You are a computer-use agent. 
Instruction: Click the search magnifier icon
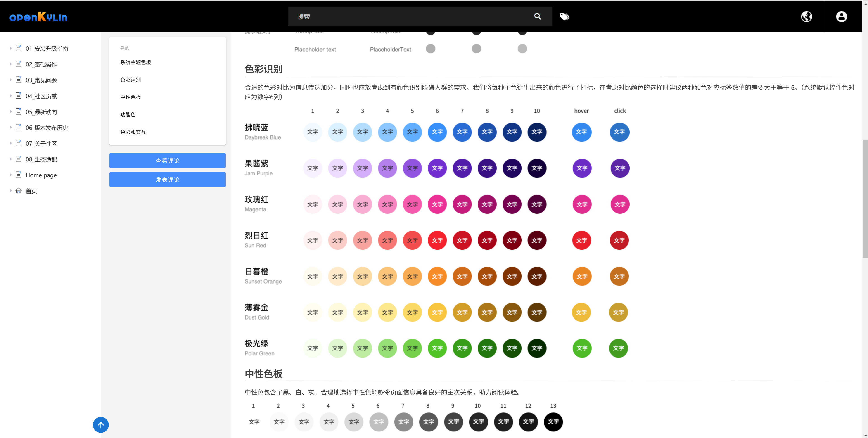[x=538, y=17]
